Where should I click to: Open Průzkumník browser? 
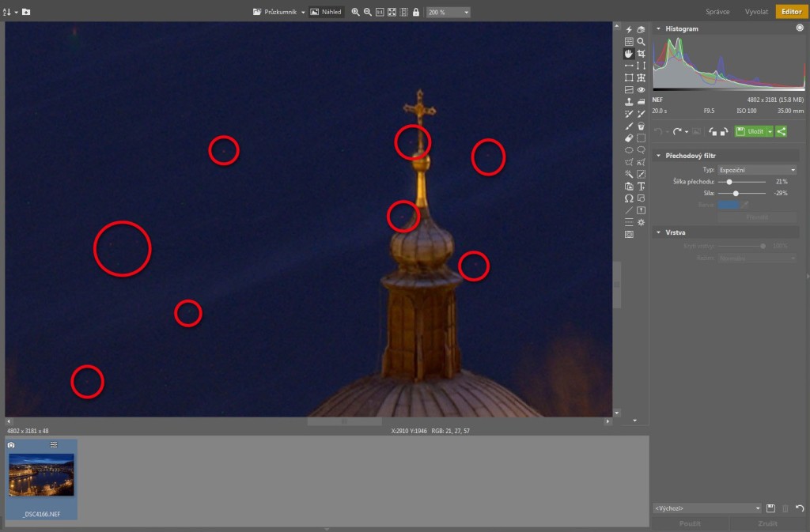click(274, 12)
